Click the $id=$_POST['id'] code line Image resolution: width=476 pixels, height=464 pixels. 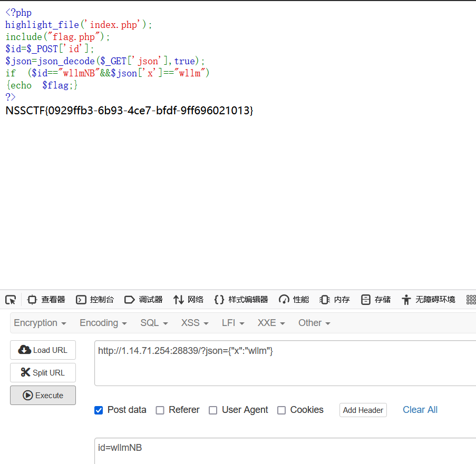tap(50, 49)
